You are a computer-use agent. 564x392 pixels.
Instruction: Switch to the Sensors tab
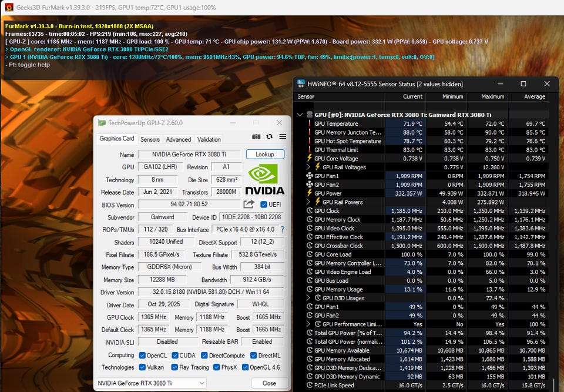click(x=150, y=139)
